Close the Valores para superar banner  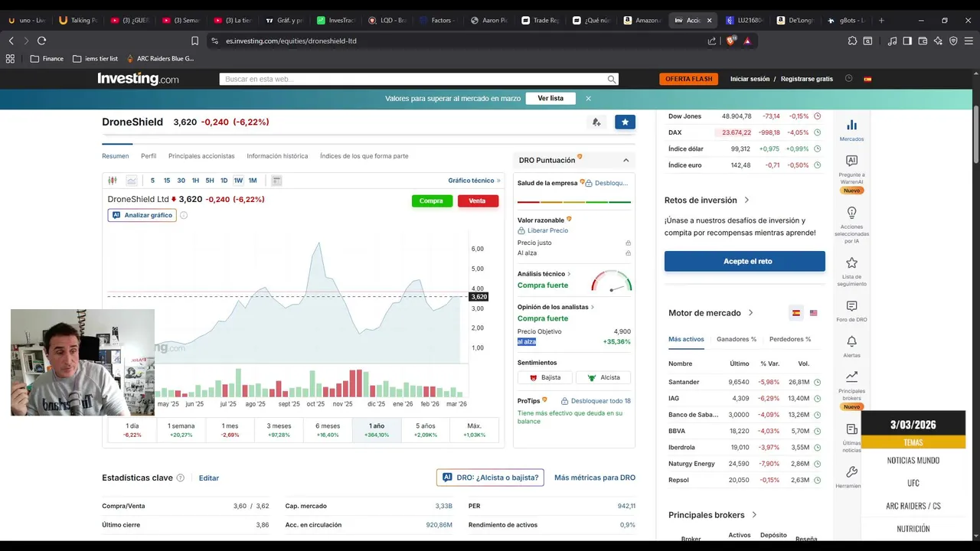(x=588, y=98)
